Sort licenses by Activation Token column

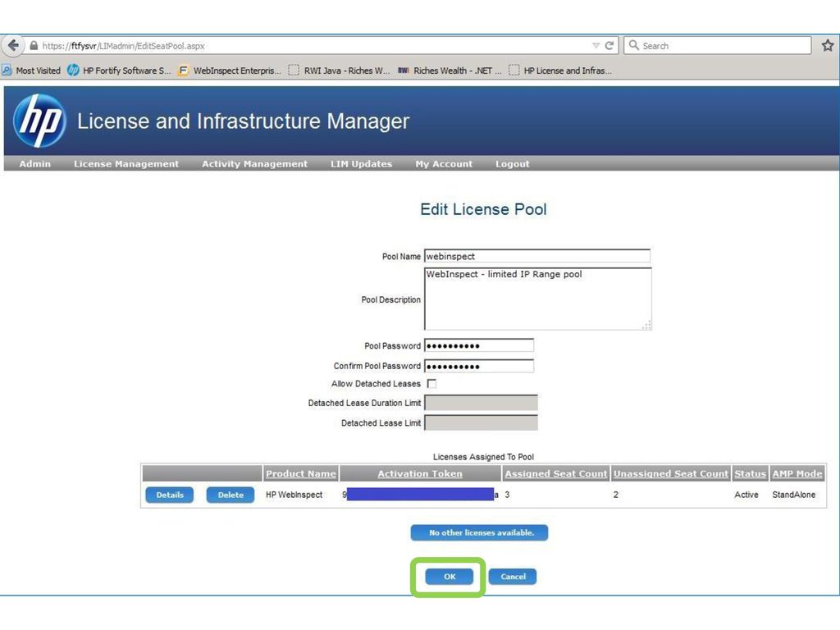point(420,473)
